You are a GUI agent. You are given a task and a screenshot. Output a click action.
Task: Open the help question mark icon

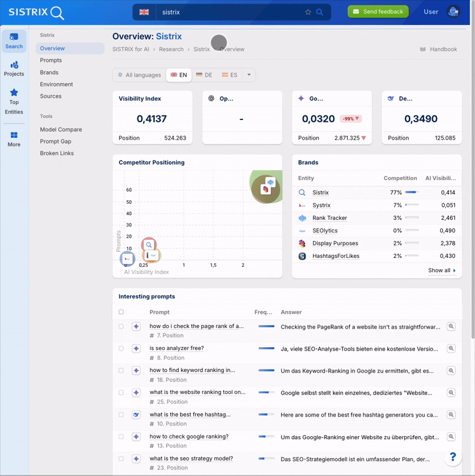pyautogui.click(x=452, y=456)
